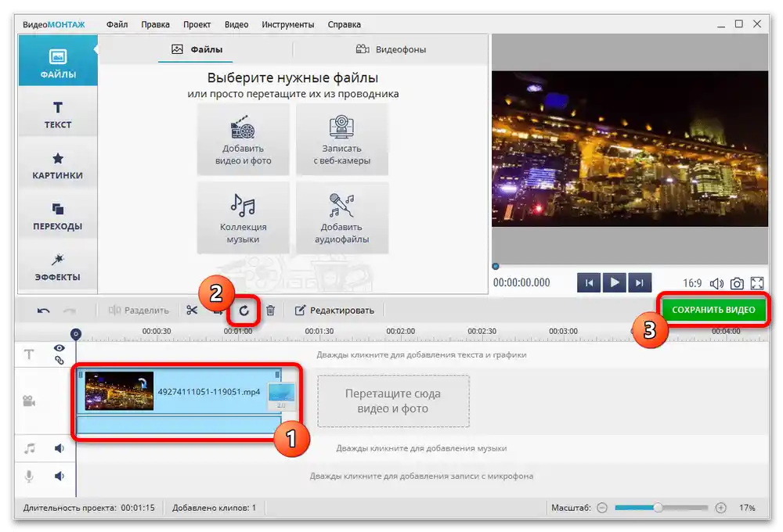The width and height of the screenshot is (783, 532).
Task: Click the preview volume speaker icon
Action: point(716,283)
